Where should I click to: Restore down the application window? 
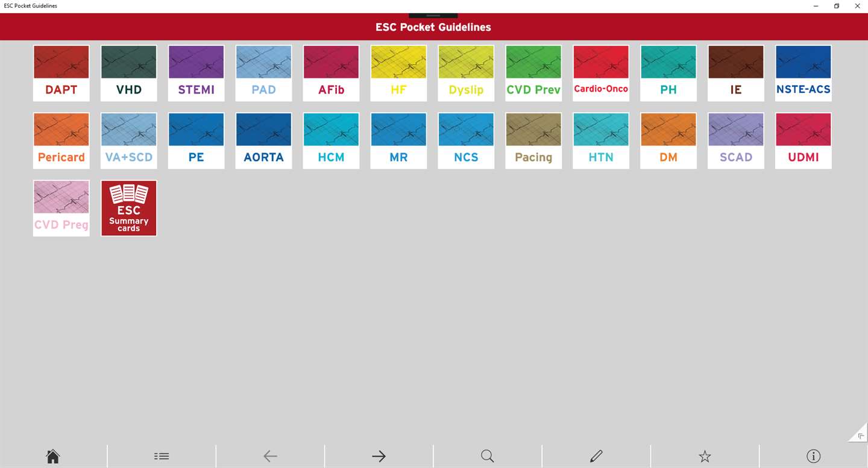(x=837, y=6)
